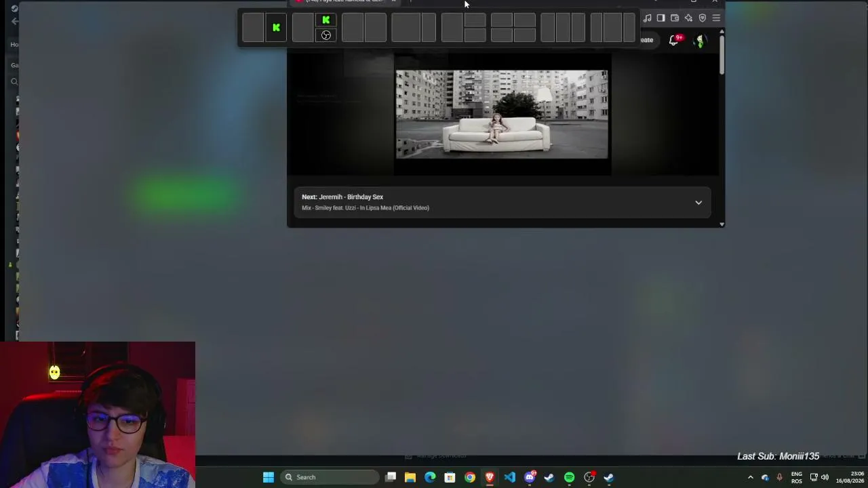Viewport: 868px width, 488px height.
Task: Click the browser page vertical scrollbar thumb
Action: click(722, 54)
